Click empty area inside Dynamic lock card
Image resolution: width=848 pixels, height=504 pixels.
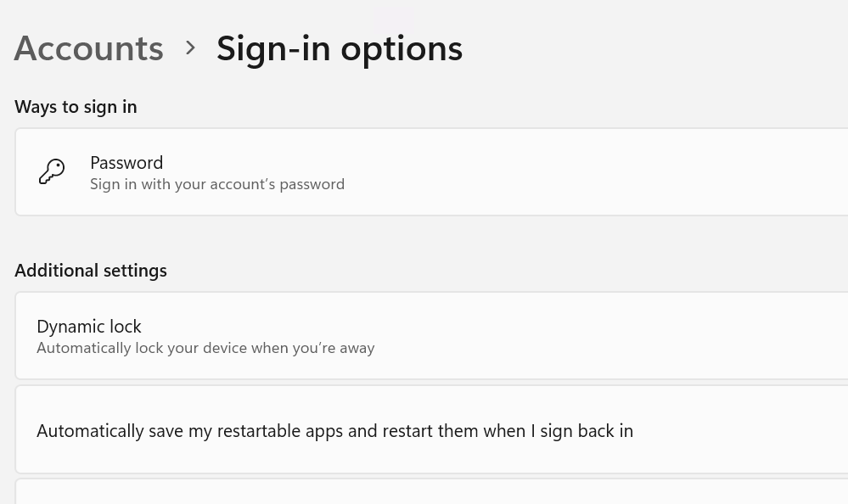(x=595, y=336)
